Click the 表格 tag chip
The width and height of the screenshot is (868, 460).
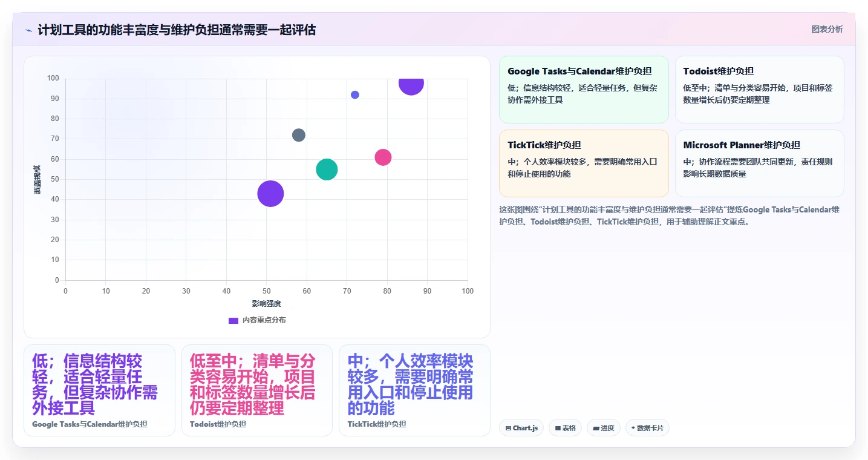[x=566, y=428]
